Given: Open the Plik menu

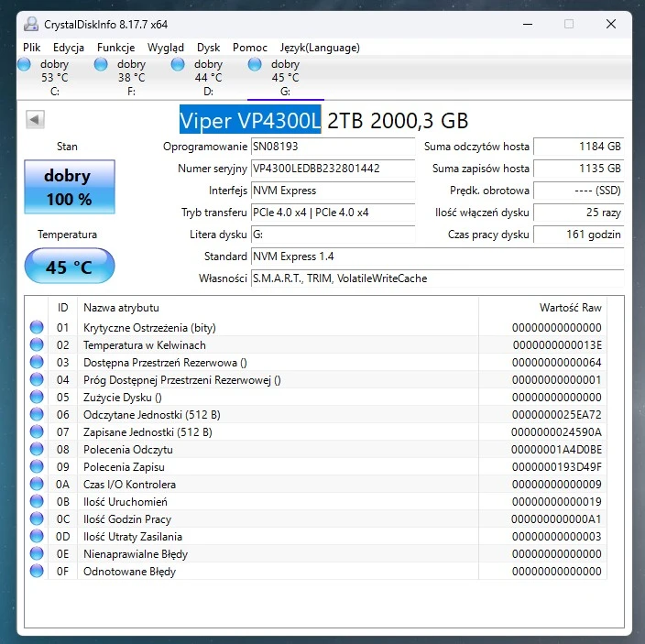Looking at the screenshot, I should point(32,48).
